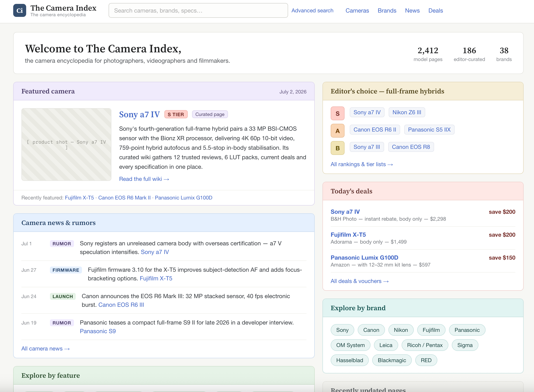Image resolution: width=534 pixels, height=392 pixels.
Task: Click the S TIER badge
Action: coord(176,114)
